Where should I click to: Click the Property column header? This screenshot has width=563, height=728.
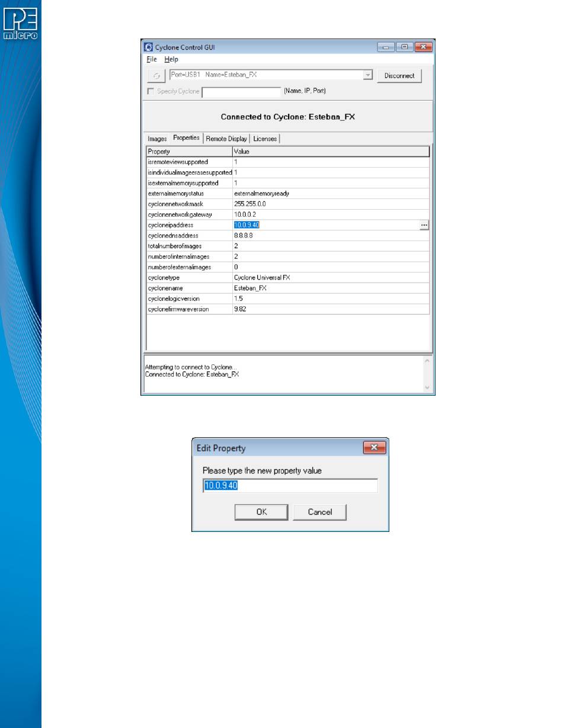189,151
